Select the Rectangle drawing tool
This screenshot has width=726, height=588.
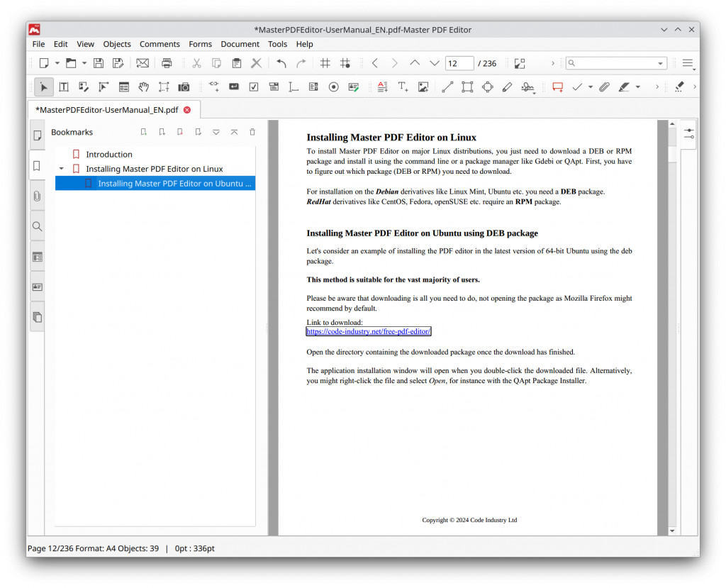click(x=467, y=87)
